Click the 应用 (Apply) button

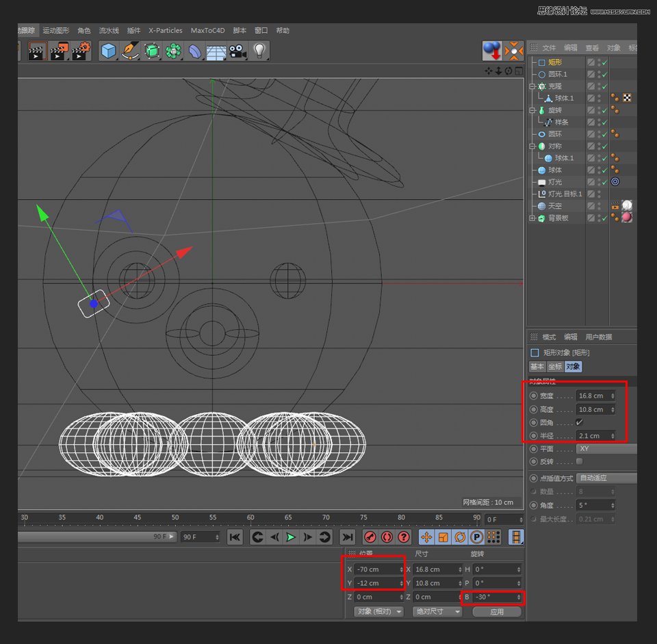(497, 612)
